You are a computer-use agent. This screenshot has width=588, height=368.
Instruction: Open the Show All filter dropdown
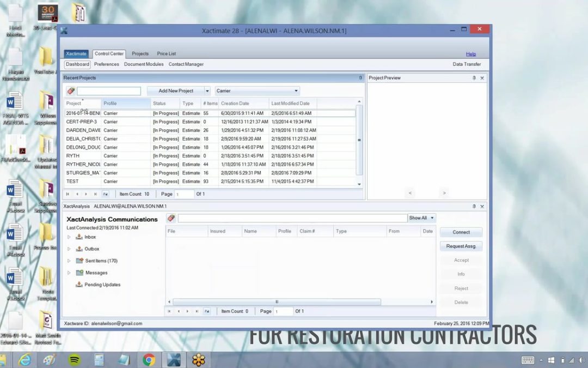(422, 218)
